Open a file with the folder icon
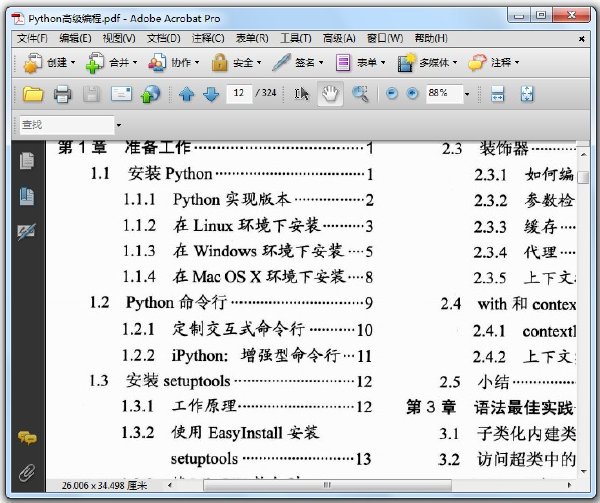 pyautogui.click(x=33, y=94)
